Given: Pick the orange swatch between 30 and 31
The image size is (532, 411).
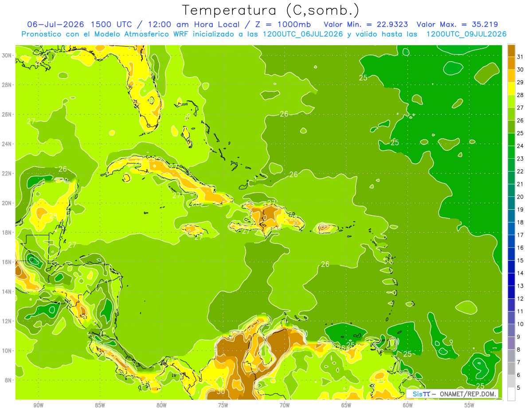Looking at the screenshot, I should 511,63.
